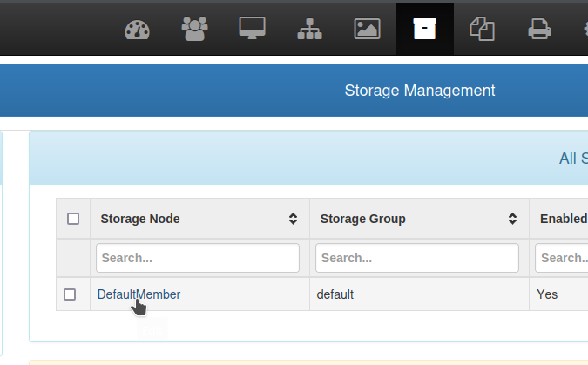The height and width of the screenshot is (365, 588).
Task: Click the Enabled column header
Action: [x=563, y=219]
